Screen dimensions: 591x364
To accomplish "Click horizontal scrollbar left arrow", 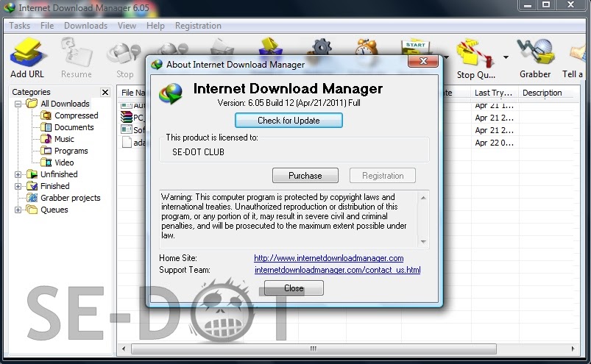I will [124, 349].
